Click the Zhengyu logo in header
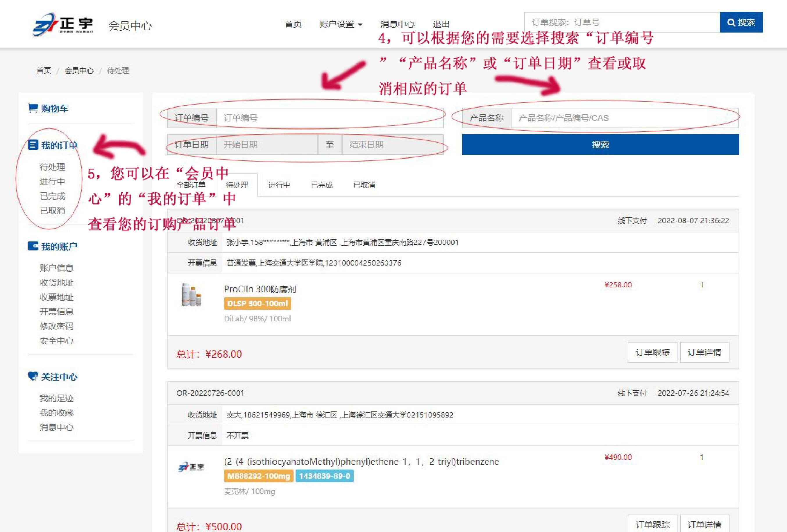 [x=63, y=24]
